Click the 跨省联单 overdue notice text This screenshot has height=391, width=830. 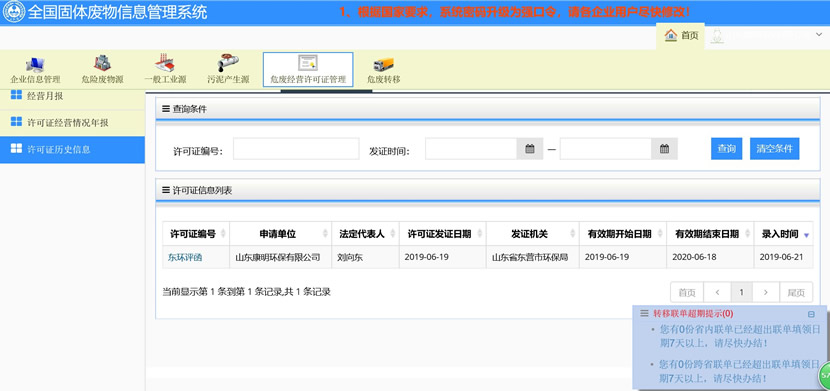click(739, 371)
